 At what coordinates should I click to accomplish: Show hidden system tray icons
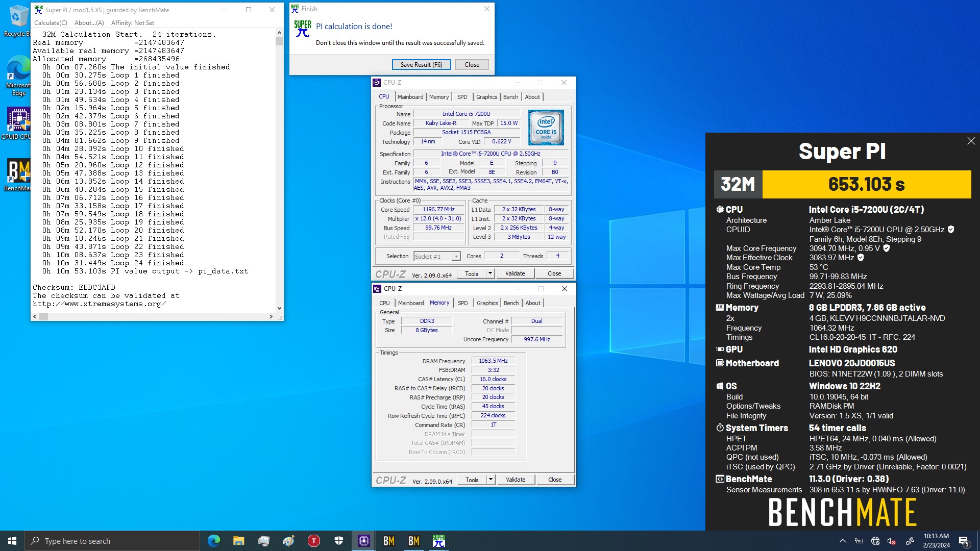click(843, 541)
